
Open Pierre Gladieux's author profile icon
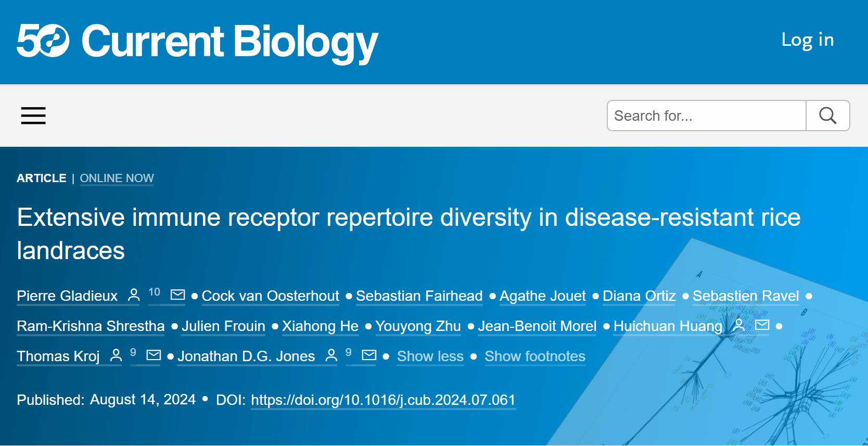coord(134,295)
